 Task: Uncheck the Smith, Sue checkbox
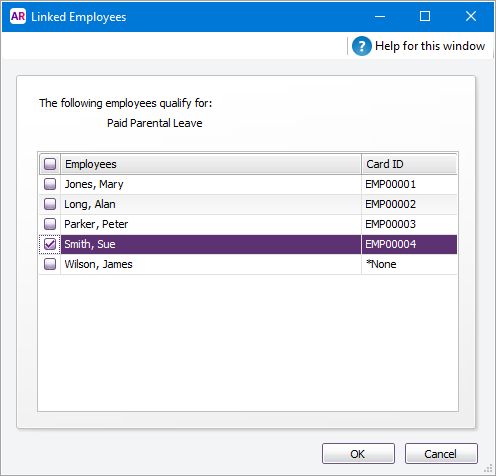coord(50,244)
